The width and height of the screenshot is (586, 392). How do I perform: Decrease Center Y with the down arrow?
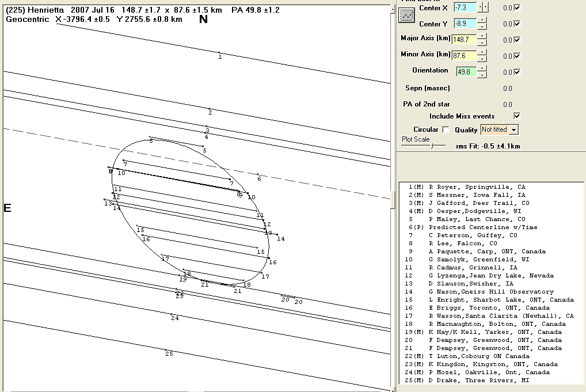482,26
